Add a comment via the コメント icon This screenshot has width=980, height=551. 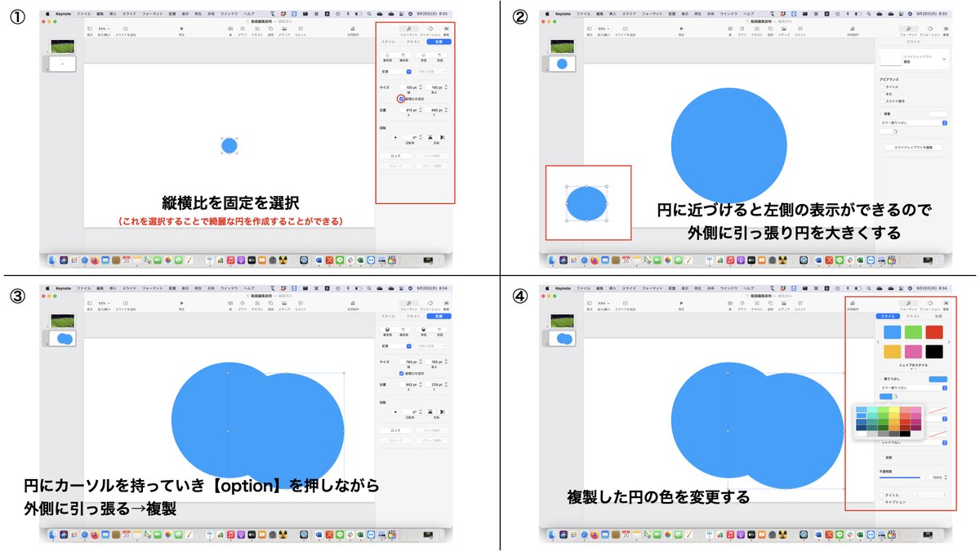tap(301, 27)
